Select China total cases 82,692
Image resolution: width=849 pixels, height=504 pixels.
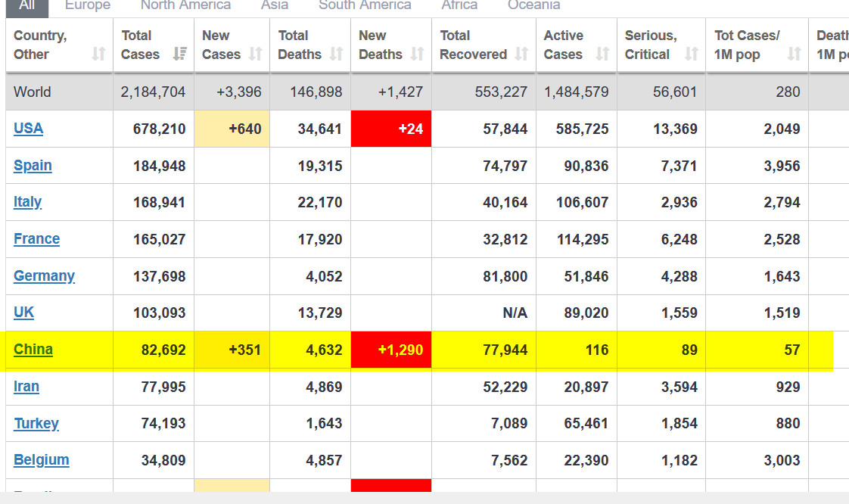163,350
